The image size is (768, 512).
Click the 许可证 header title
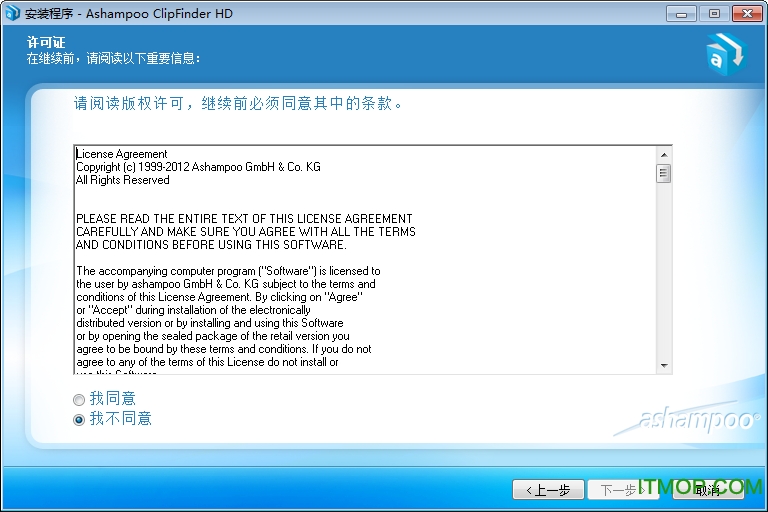(x=45, y=43)
